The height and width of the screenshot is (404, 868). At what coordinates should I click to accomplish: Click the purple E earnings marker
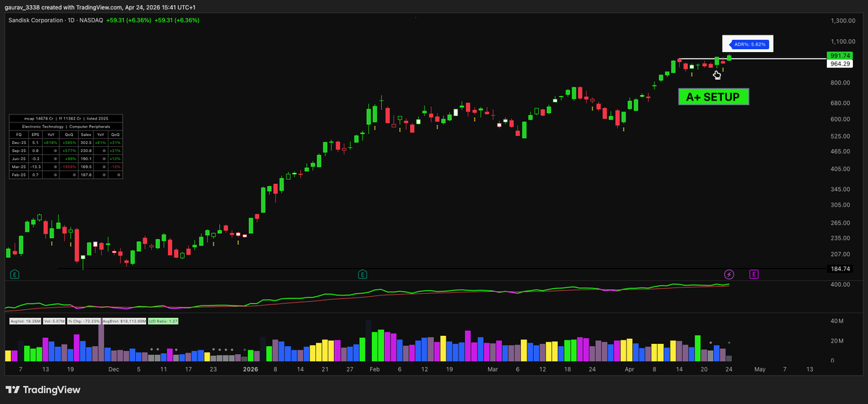tap(754, 274)
